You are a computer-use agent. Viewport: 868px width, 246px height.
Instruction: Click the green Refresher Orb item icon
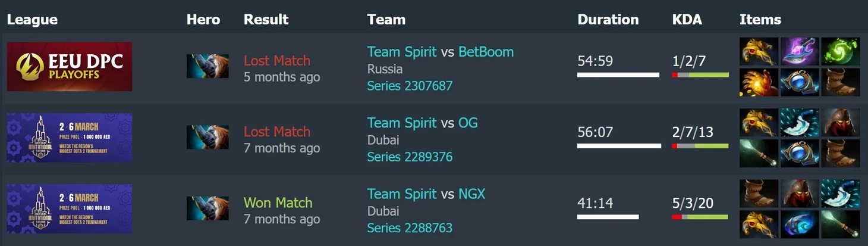click(840, 52)
